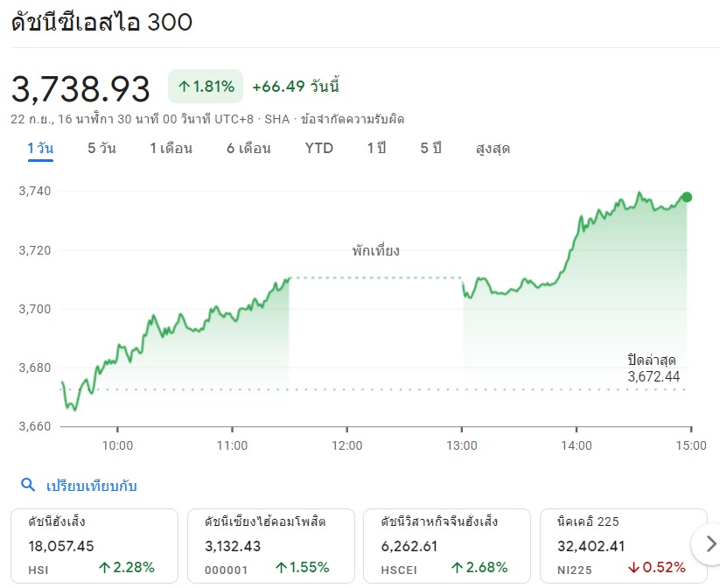Show the 1 ปี chart range
Viewport: 720px width, 588px height.
click(x=376, y=148)
